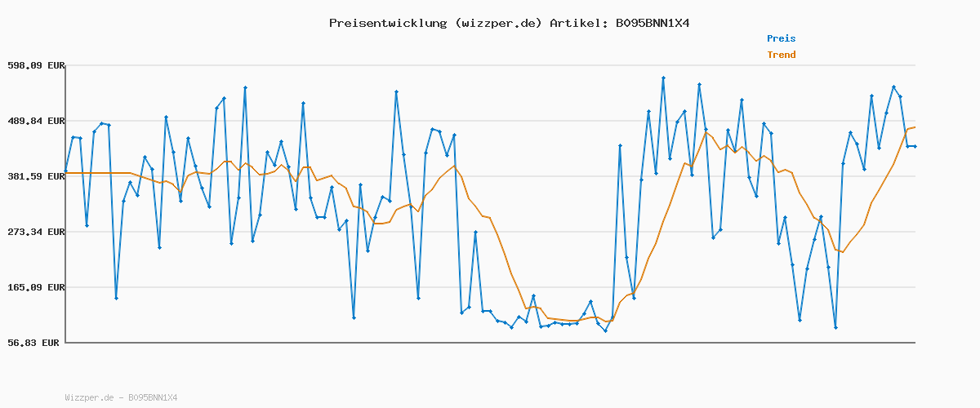
Task: Select the blue 'Preis' legend label
Action: click(781, 38)
